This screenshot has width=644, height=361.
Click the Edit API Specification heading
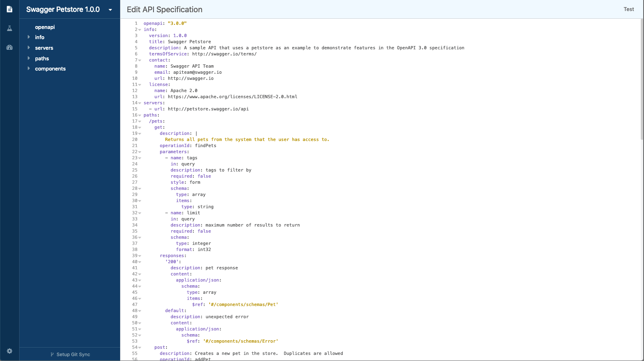[x=164, y=9]
